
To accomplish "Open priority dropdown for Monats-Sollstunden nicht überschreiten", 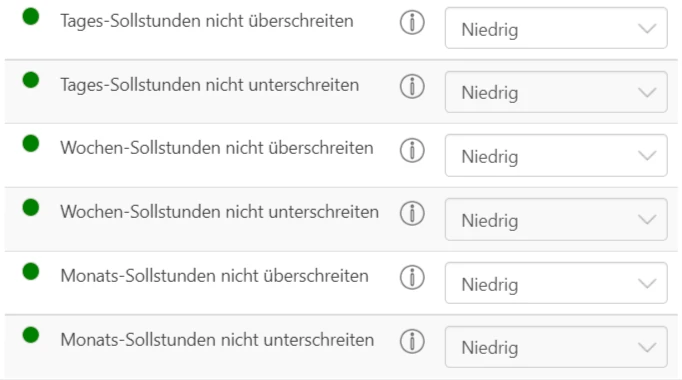I will [x=556, y=283].
